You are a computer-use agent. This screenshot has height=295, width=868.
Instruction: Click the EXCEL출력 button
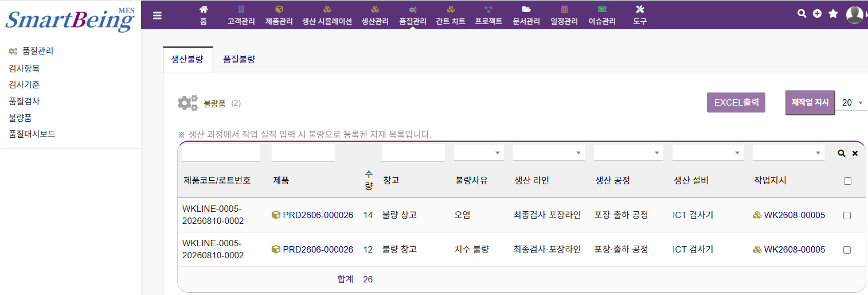click(736, 103)
